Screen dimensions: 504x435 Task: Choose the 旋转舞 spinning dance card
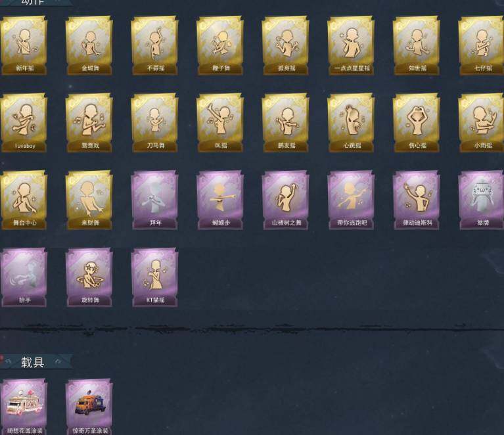click(x=89, y=277)
